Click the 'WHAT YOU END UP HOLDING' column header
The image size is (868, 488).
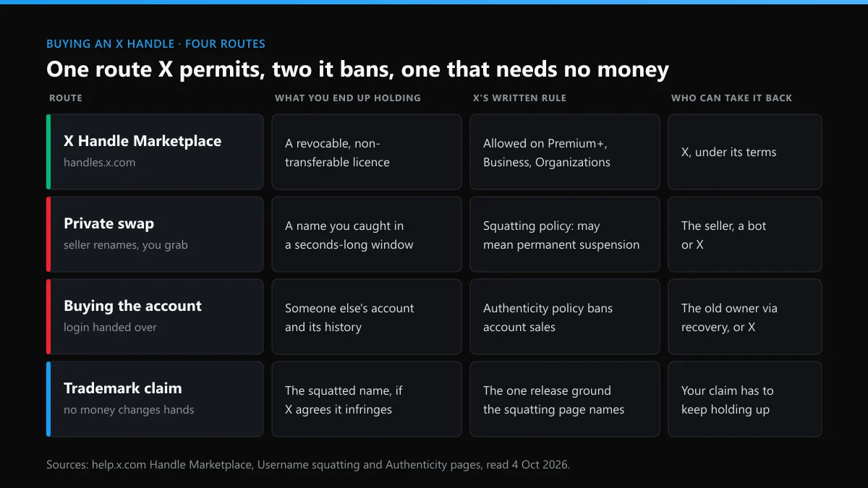[348, 98]
